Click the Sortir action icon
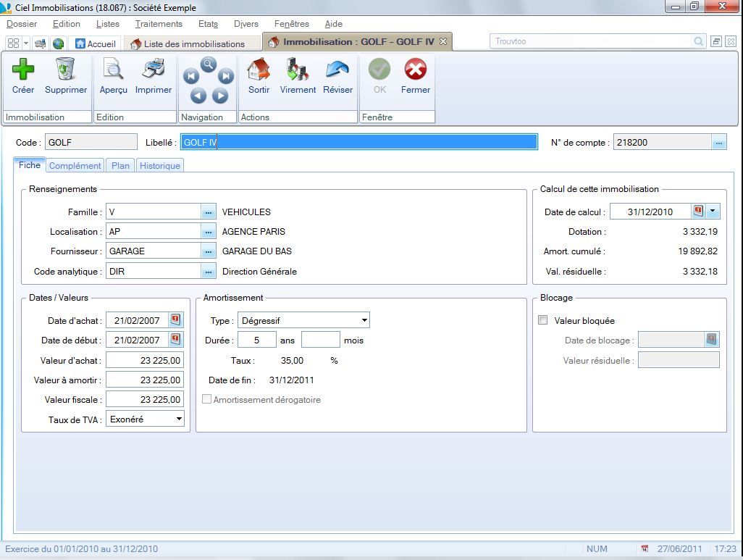 (x=259, y=71)
